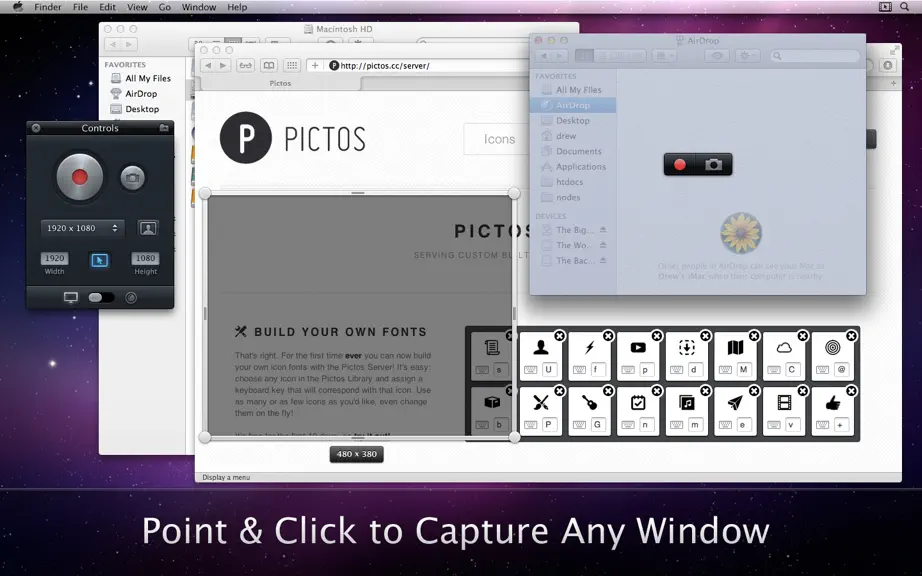Open the Window menu
The height and width of the screenshot is (576, 922).
point(199,7)
